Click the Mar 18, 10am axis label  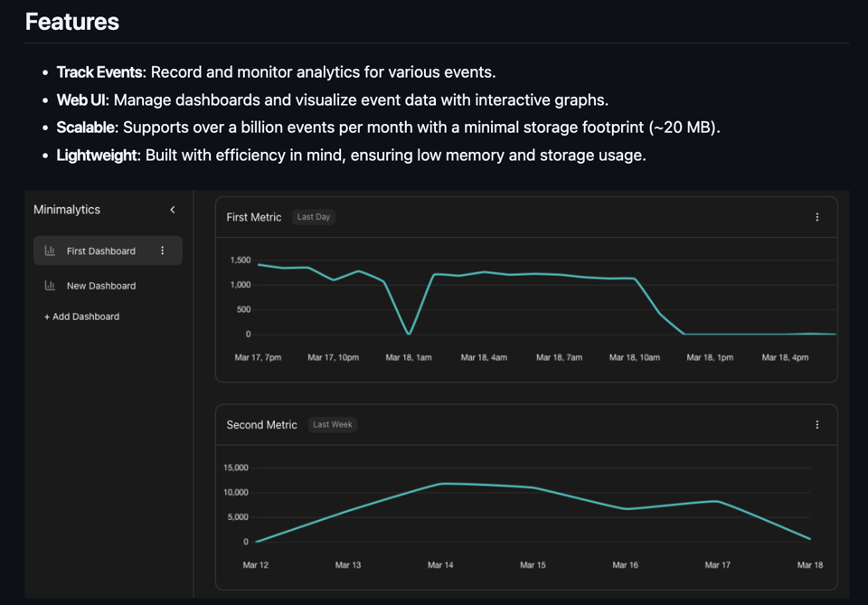click(x=635, y=357)
